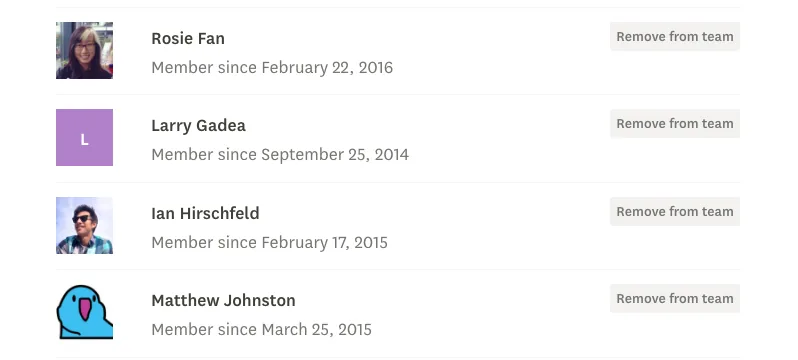798x360 pixels.
Task: Click 'Member since September 25, 2014' text
Action: point(280,155)
